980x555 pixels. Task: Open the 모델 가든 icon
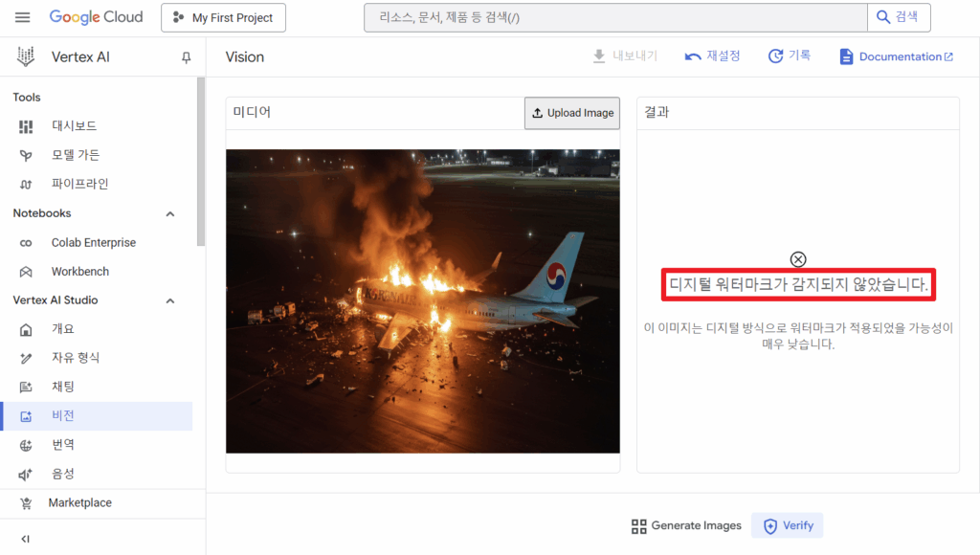(x=26, y=156)
